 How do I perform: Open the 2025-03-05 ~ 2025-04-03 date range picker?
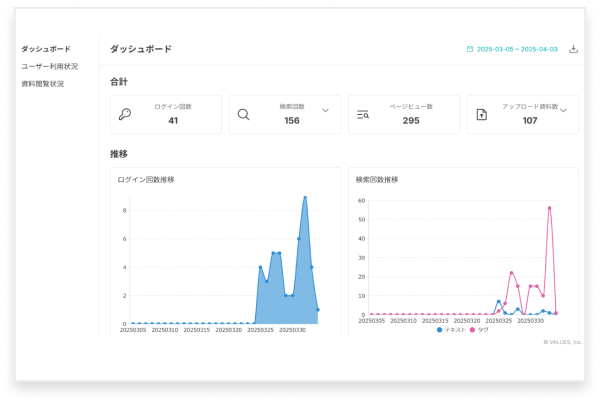(x=512, y=49)
